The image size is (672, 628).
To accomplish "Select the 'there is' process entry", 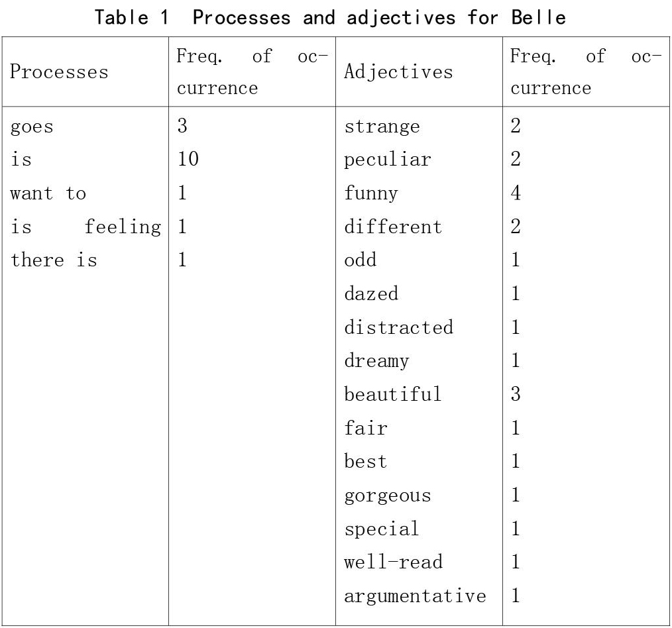I will [54, 260].
